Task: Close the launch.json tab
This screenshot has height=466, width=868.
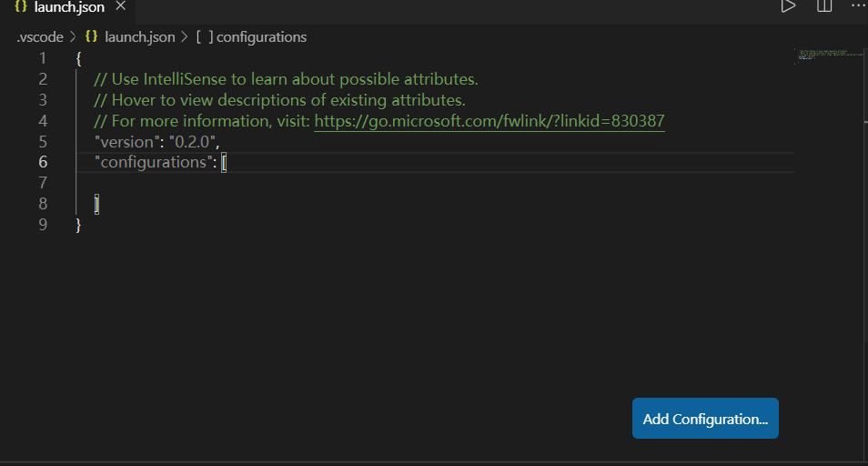Action: pos(121,7)
